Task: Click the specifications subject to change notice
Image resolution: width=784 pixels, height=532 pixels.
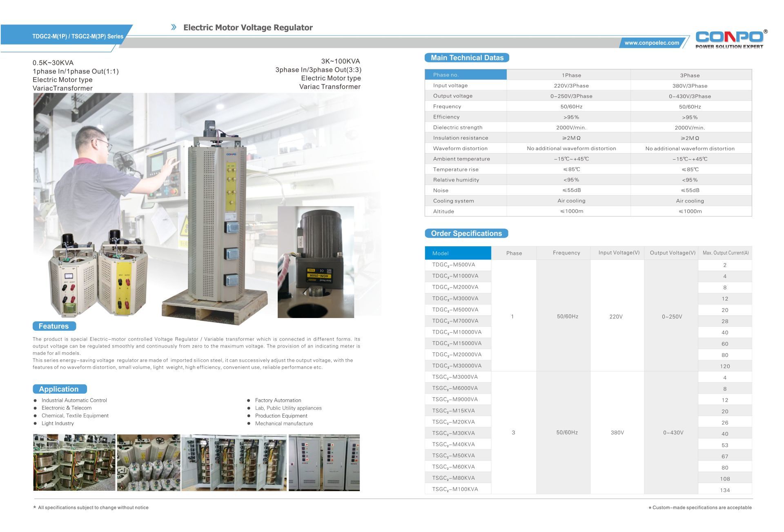Action: pos(91,508)
